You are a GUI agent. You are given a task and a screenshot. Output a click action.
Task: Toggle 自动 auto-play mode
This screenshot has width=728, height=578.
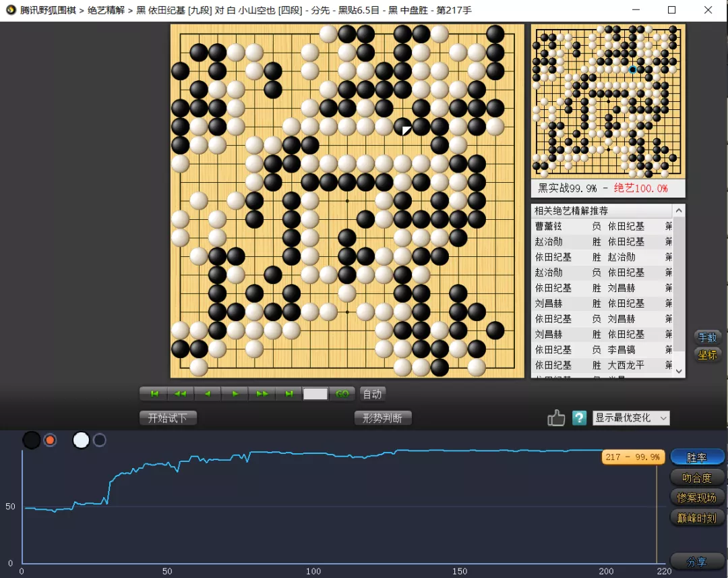click(x=372, y=394)
